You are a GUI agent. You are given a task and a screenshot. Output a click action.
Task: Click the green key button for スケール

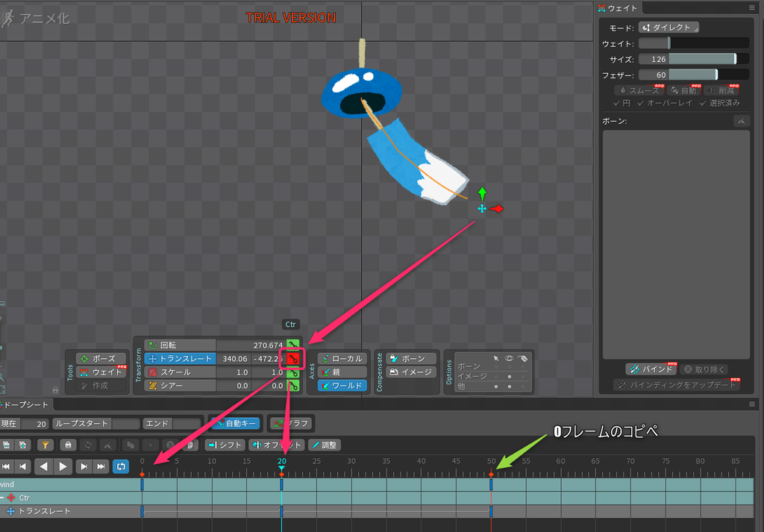point(292,372)
